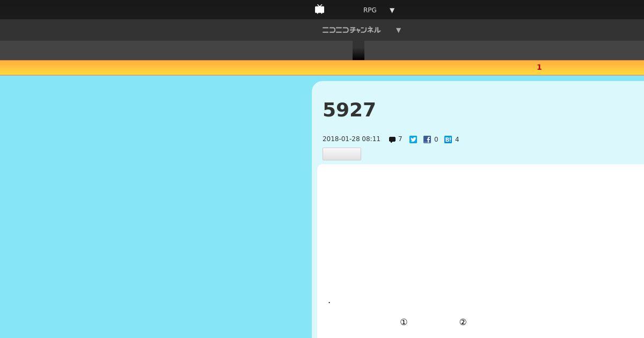Viewport: 644px width, 338px height.
Task: Click the post date 2018-01-28 08:11
Action: [352, 139]
